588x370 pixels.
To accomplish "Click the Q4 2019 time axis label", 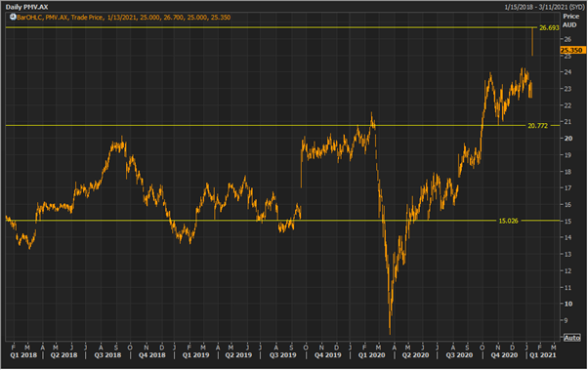I will click(x=328, y=355).
